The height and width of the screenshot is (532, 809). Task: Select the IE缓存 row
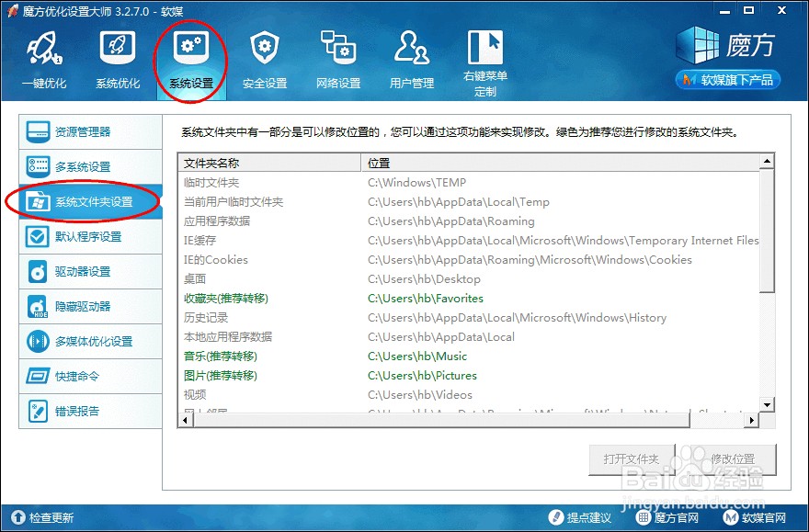coord(469,240)
